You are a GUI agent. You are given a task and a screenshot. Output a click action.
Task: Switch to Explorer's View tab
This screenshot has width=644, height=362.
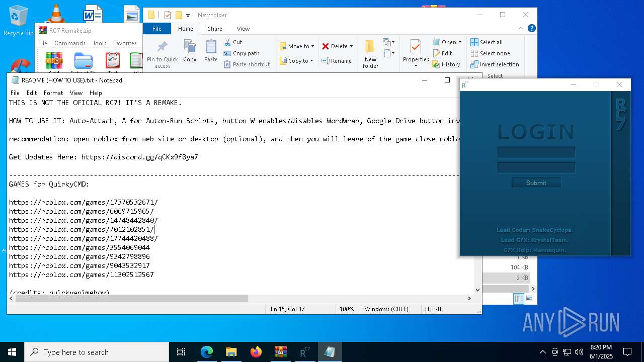tap(243, 29)
